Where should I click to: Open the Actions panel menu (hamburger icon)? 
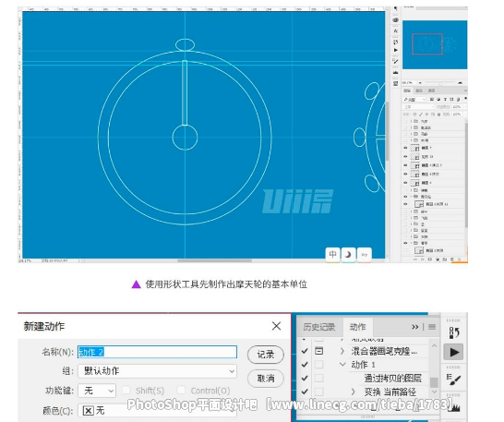click(432, 327)
